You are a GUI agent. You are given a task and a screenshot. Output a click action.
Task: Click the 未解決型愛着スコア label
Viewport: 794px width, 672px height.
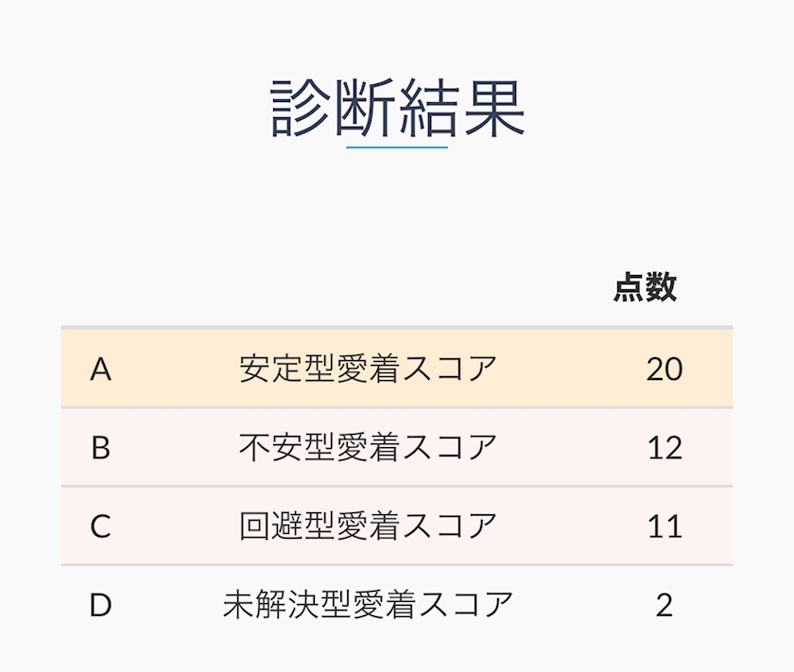click(x=368, y=605)
